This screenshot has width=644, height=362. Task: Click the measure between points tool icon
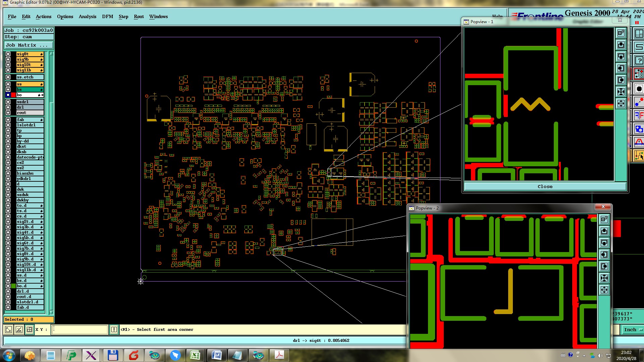(x=639, y=102)
